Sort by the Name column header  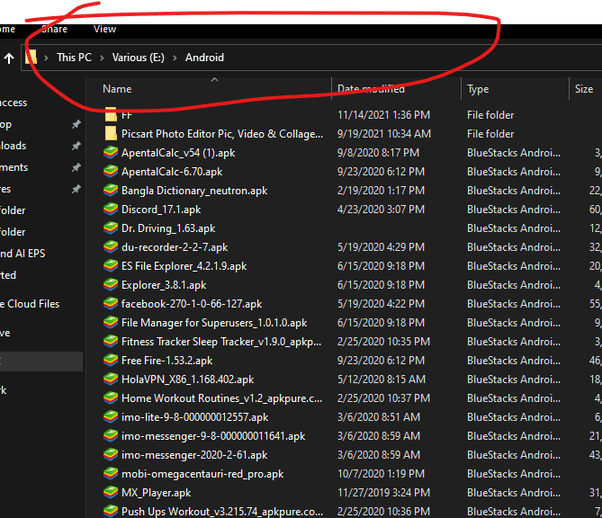(117, 89)
